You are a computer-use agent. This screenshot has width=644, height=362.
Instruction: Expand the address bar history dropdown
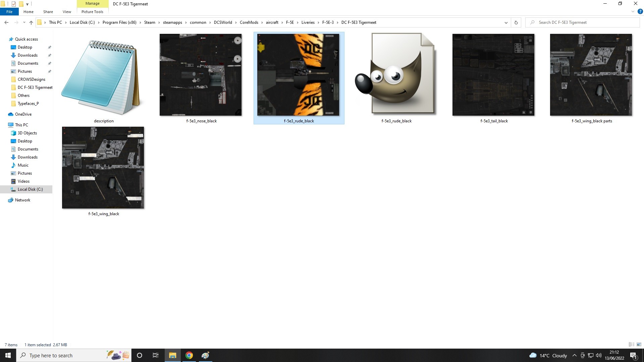point(506,22)
